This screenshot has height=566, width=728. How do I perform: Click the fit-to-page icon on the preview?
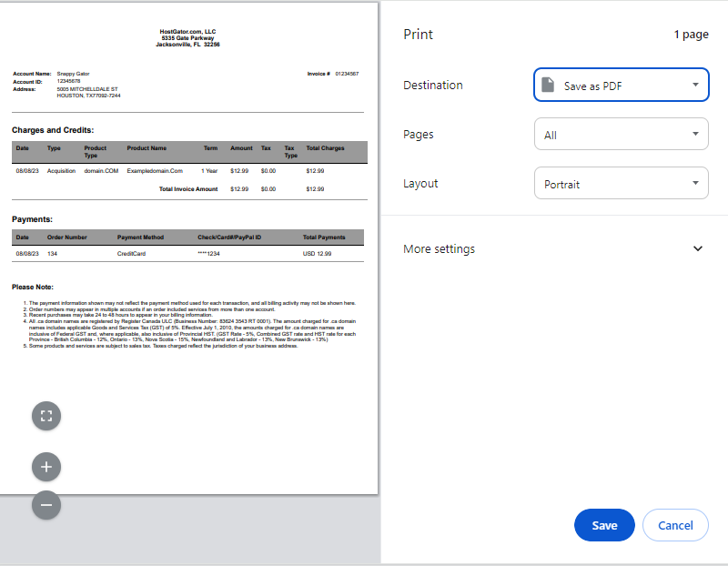point(45,415)
